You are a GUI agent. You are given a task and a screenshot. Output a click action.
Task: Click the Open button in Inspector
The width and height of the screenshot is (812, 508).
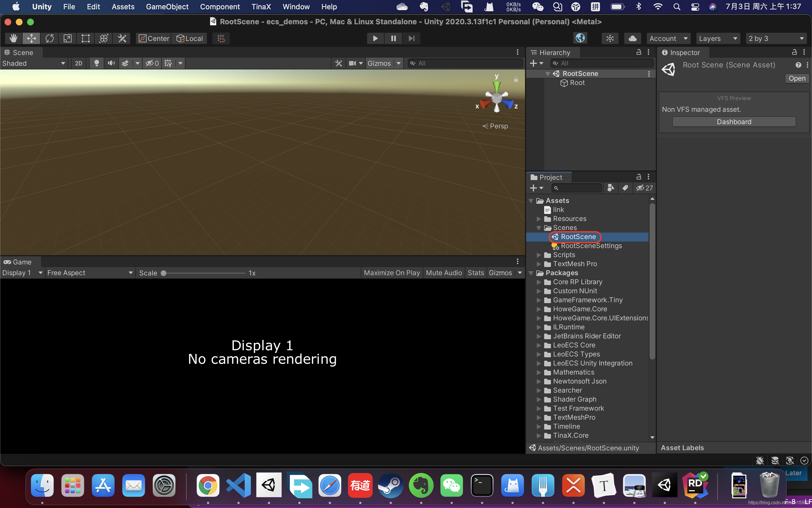797,78
